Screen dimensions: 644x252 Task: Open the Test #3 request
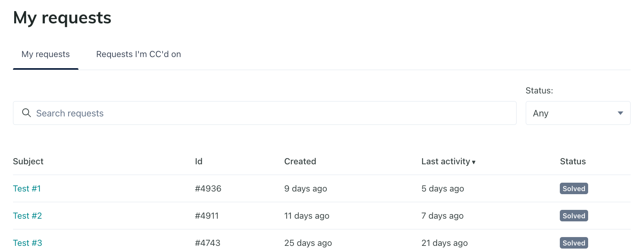(x=28, y=243)
